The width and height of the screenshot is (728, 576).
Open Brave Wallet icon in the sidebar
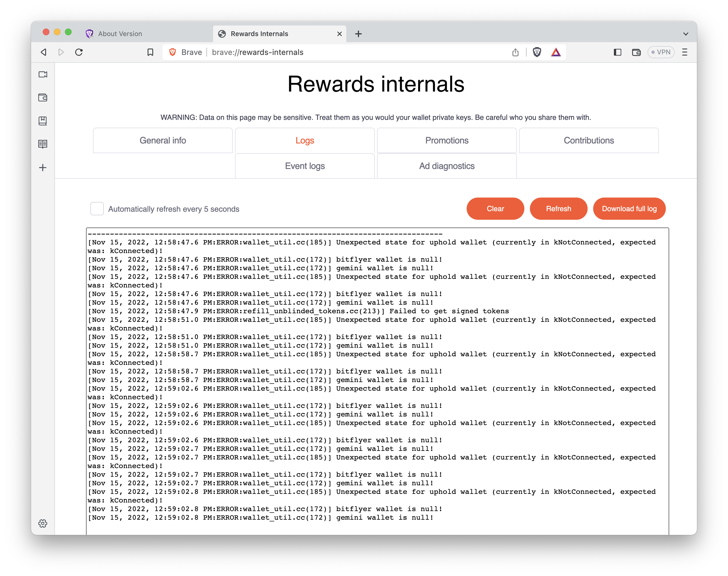43,98
